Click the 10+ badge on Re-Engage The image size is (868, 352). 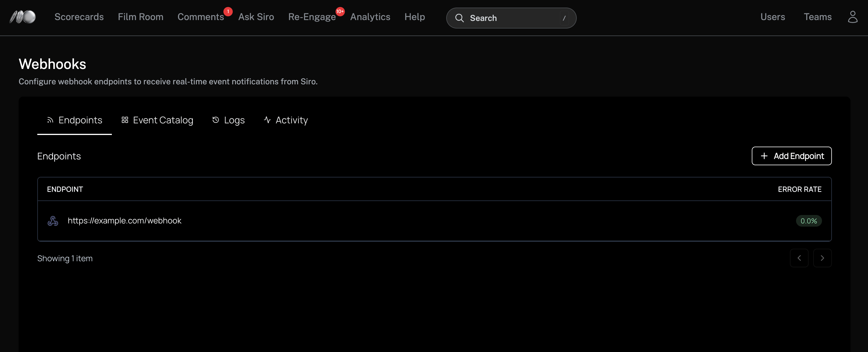point(340,11)
